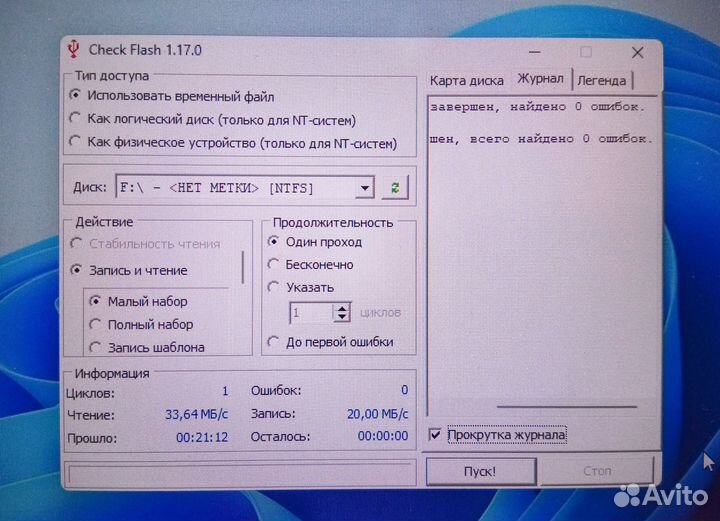Switch to the 'Легенда' tab

click(602, 81)
